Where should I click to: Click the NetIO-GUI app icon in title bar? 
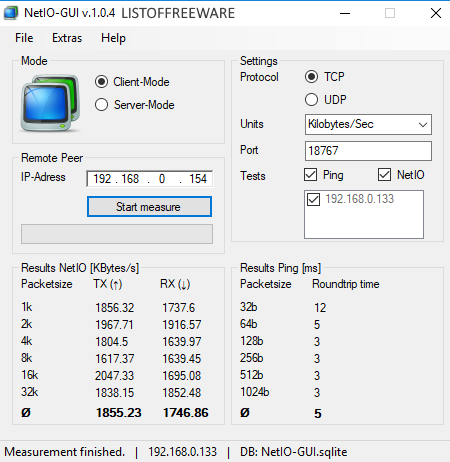11,13
